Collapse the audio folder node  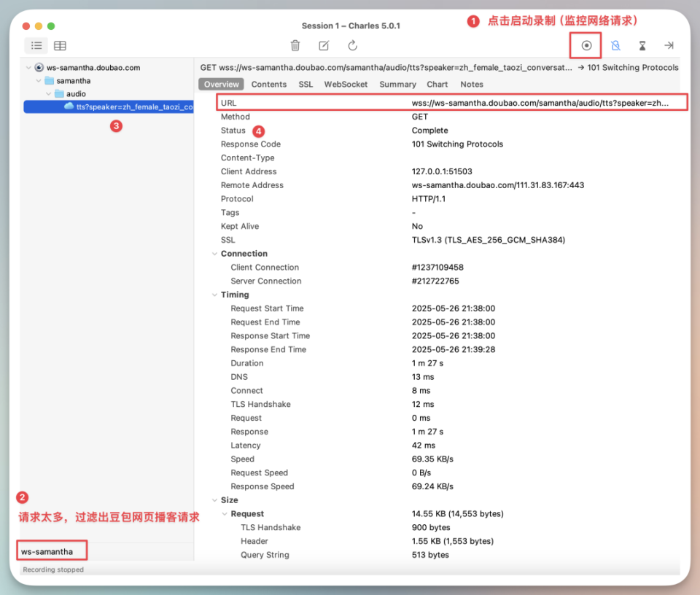tap(49, 94)
